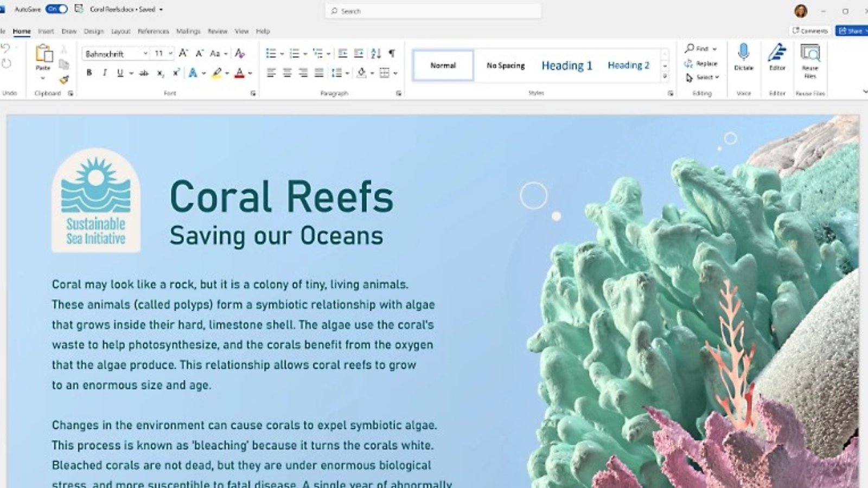This screenshot has width=868, height=488.
Task: Click the Replace button
Action: 701,63
